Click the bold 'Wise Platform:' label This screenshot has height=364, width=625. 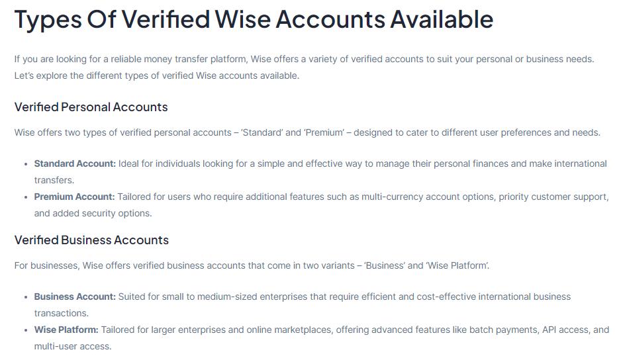click(66, 330)
